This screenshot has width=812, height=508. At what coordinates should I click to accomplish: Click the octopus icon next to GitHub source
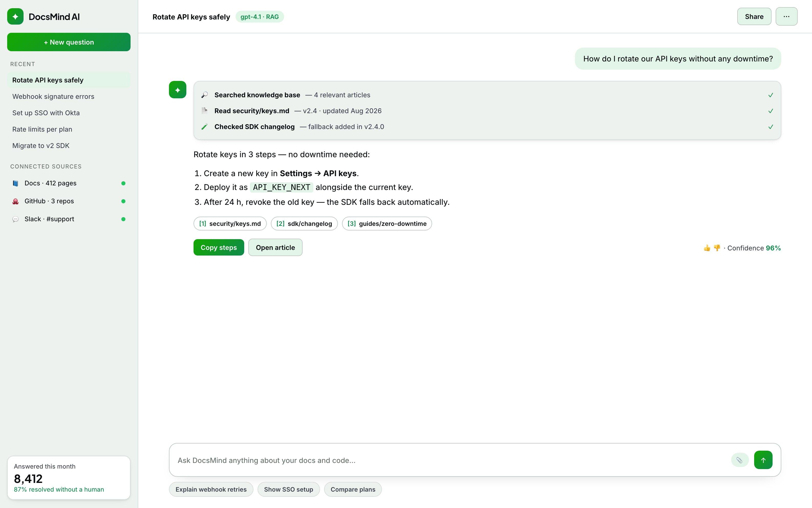tap(15, 201)
